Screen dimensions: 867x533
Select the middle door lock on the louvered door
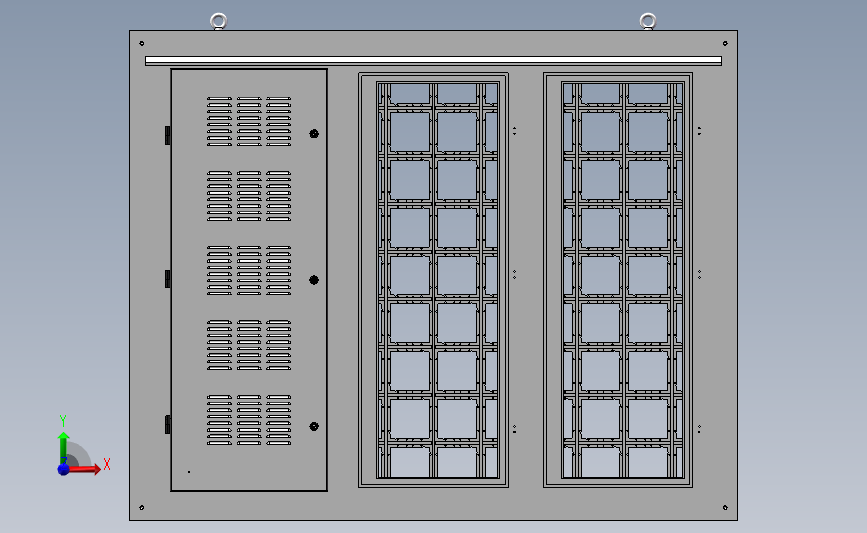click(314, 280)
